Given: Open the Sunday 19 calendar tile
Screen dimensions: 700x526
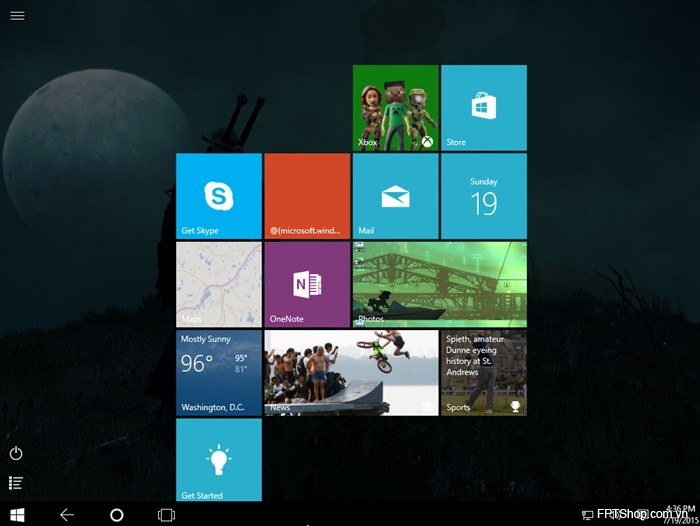Looking at the screenshot, I should (484, 196).
